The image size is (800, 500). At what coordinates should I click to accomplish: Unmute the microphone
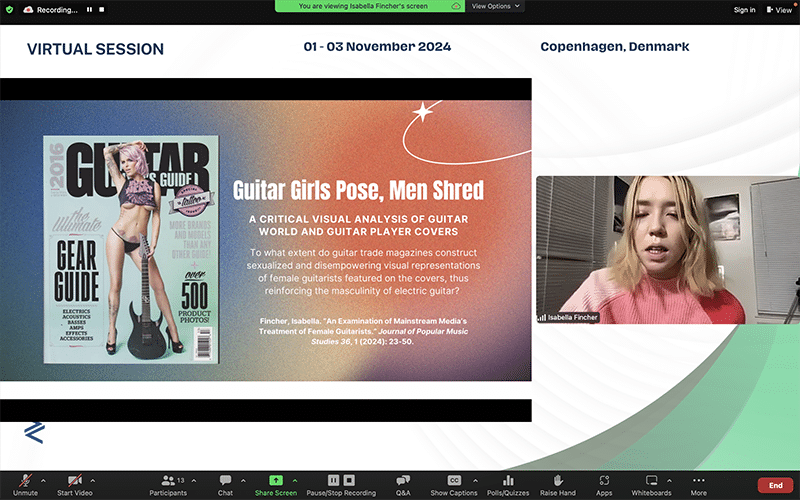tap(25, 485)
